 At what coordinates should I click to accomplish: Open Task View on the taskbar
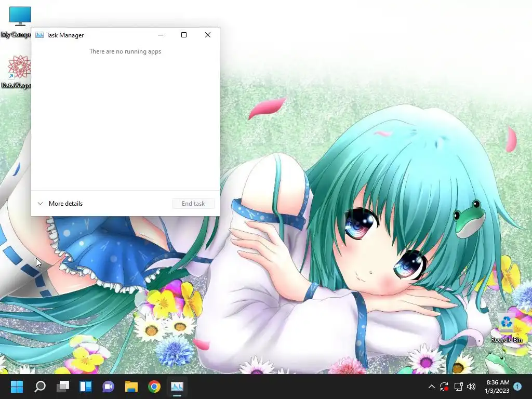click(x=63, y=387)
